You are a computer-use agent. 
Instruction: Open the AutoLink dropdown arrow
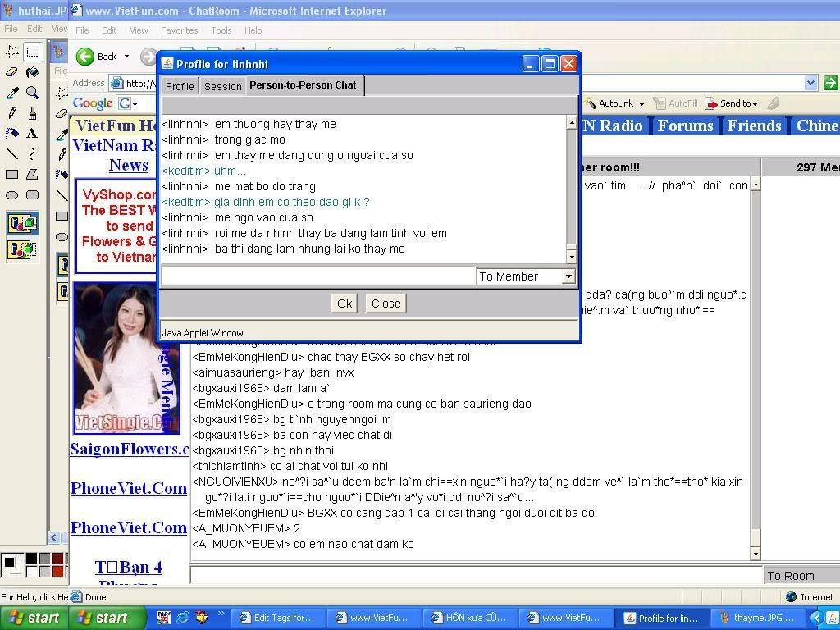pos(641,103)
